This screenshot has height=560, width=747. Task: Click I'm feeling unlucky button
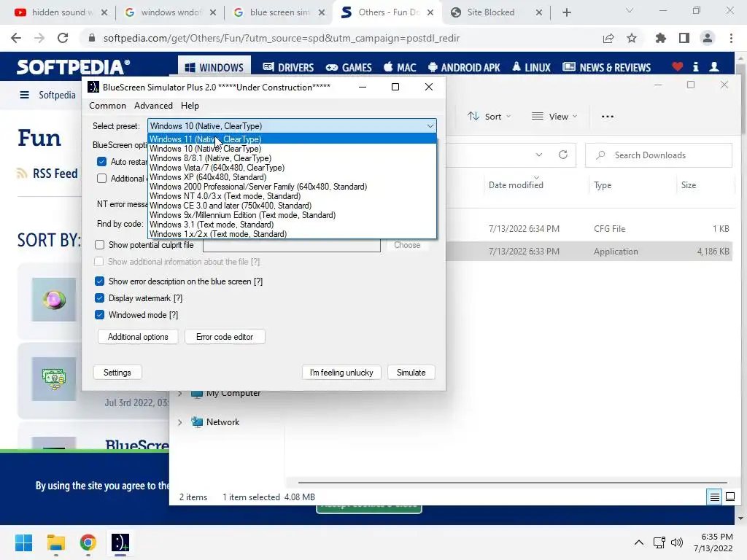coord(341,373)
